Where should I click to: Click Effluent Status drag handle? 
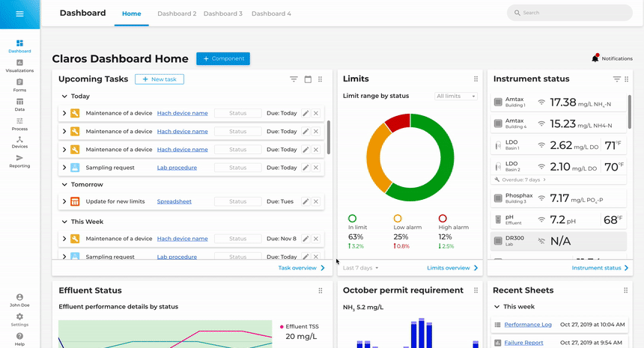[x=321, y=290]
